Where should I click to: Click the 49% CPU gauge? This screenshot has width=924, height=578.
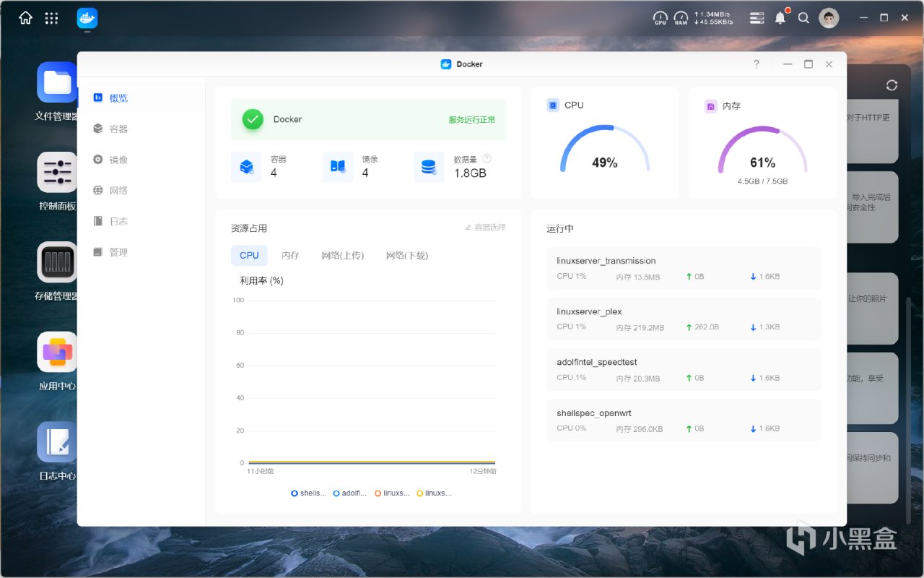point(605,150)
